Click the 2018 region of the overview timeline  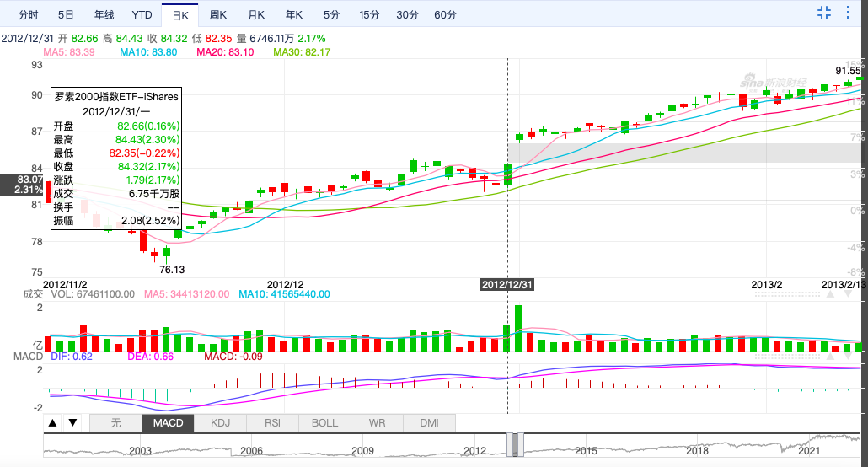coord(697,450)
